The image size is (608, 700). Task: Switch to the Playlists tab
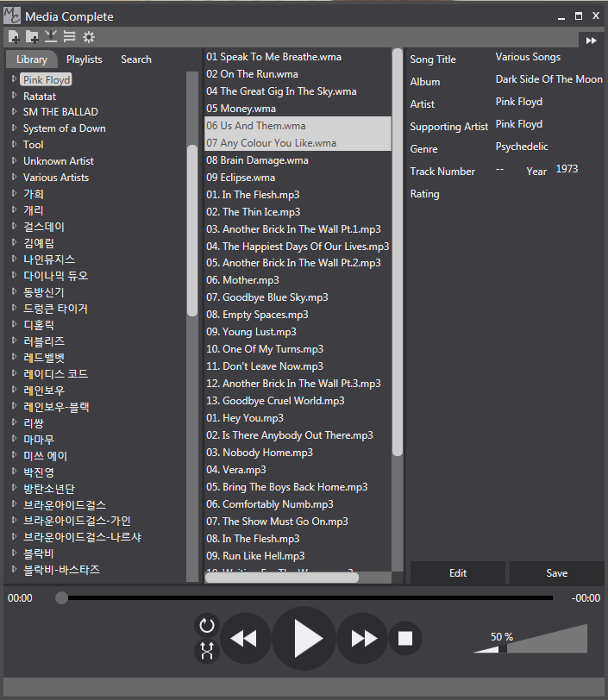(85, 59)
